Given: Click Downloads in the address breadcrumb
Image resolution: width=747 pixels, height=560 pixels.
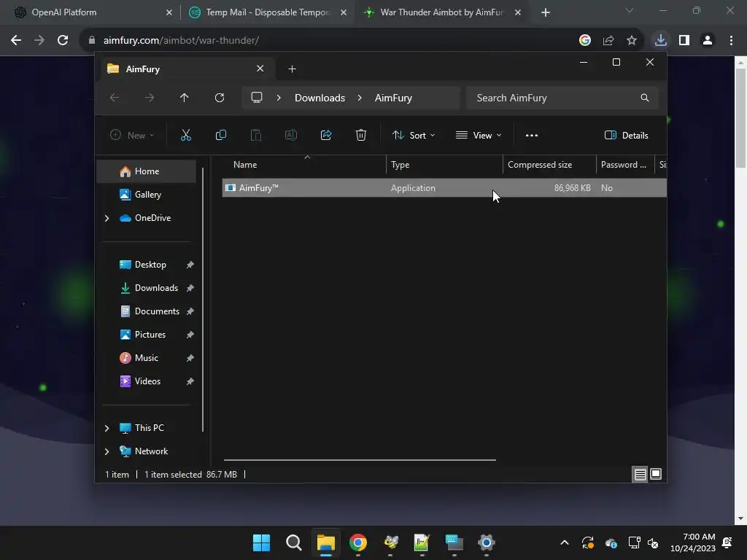Looking at the screenshot, I should click(x=320, y=98).
